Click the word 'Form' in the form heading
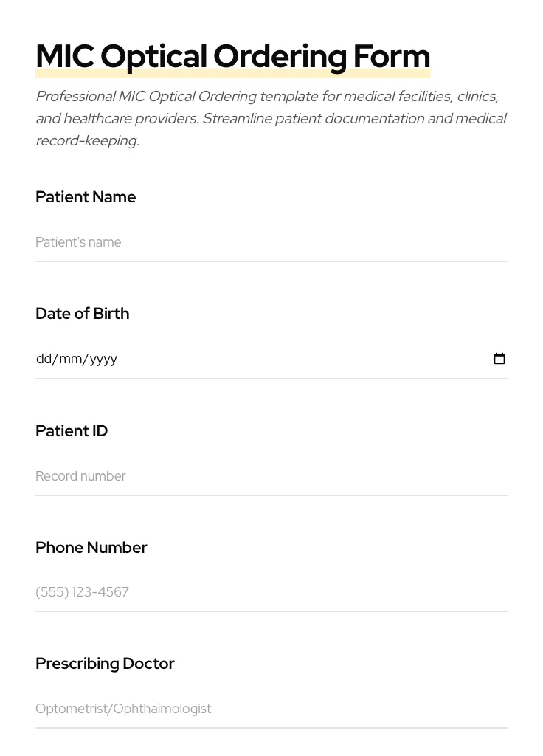Image resolution: width=543 pixels, height=756 pixels. [391, 57]
